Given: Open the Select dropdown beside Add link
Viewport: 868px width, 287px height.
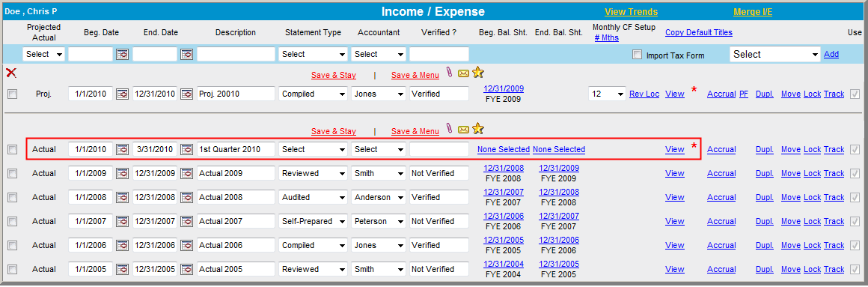Looking at the screenshot, I should [775, 54].
